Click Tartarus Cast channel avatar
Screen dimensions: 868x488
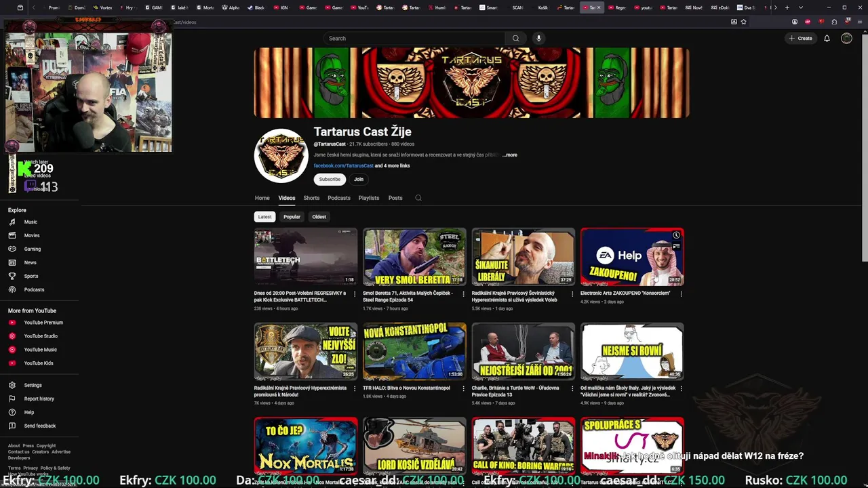pos(281,156)
